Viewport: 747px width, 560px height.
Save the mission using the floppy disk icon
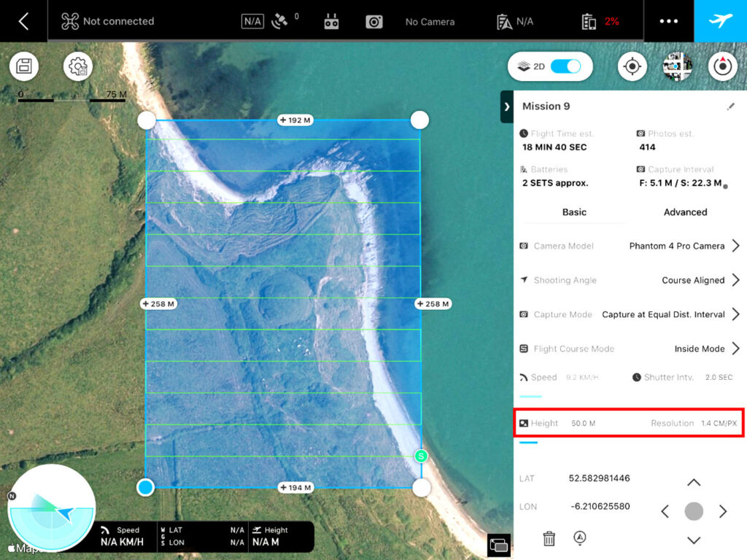pyautogui.click(x=24, y=66)
